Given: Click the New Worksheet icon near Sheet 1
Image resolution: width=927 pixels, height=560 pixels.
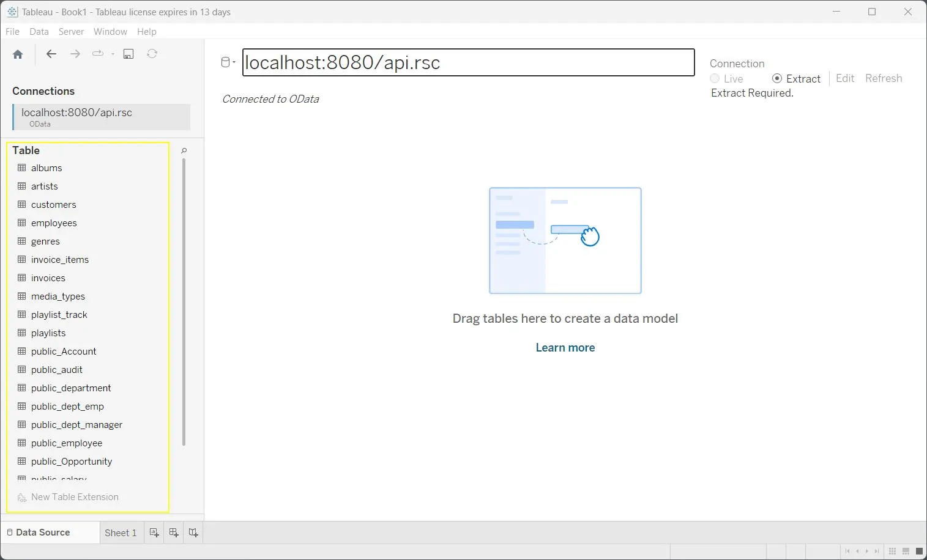Looking at the screenshot, I should (x=154, y=532).
